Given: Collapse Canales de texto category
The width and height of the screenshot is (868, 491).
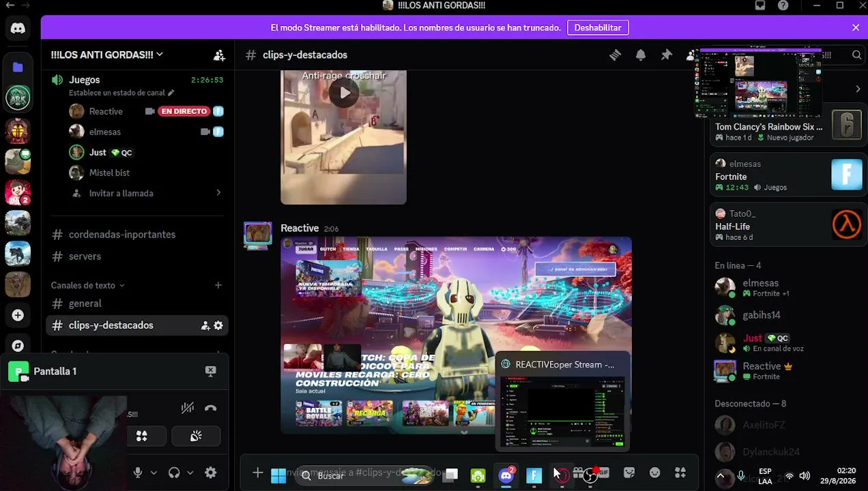Looking at the screenshot, I should [87, 285].
